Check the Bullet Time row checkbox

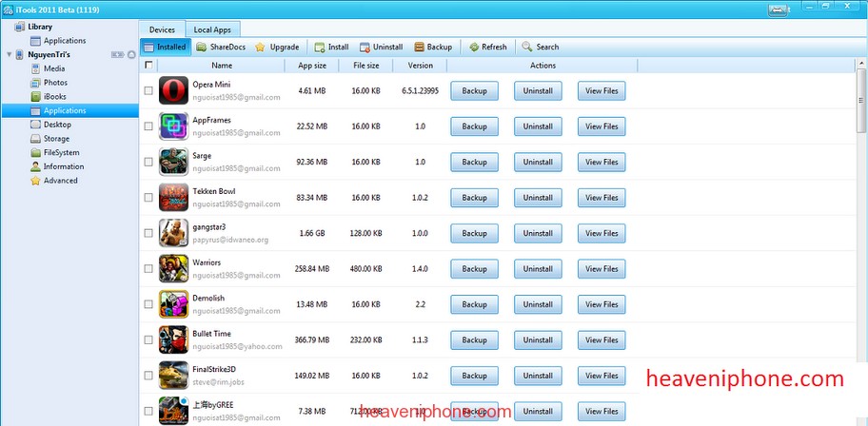(148, 339)
